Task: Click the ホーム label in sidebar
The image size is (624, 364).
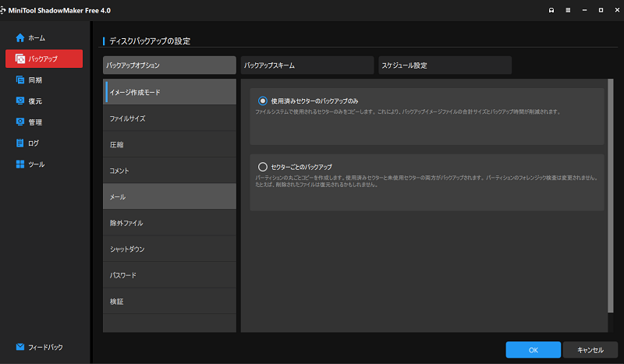Action: tap(37, 38)
